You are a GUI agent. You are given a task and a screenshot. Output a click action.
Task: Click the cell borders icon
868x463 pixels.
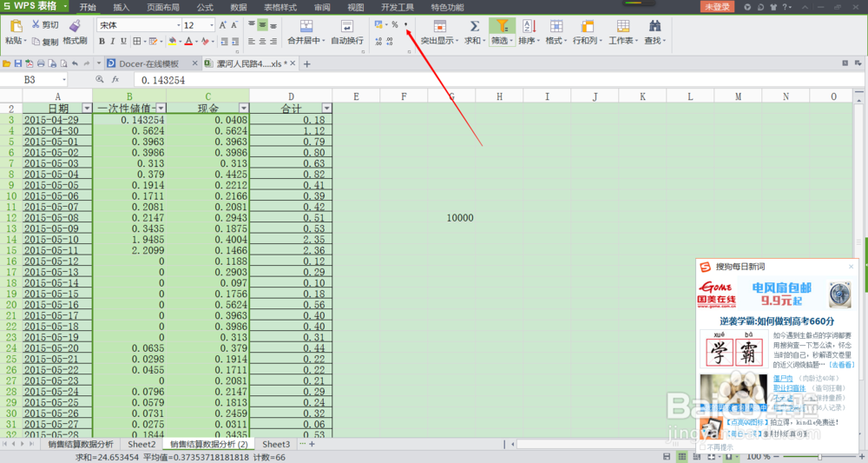point(137,42)
